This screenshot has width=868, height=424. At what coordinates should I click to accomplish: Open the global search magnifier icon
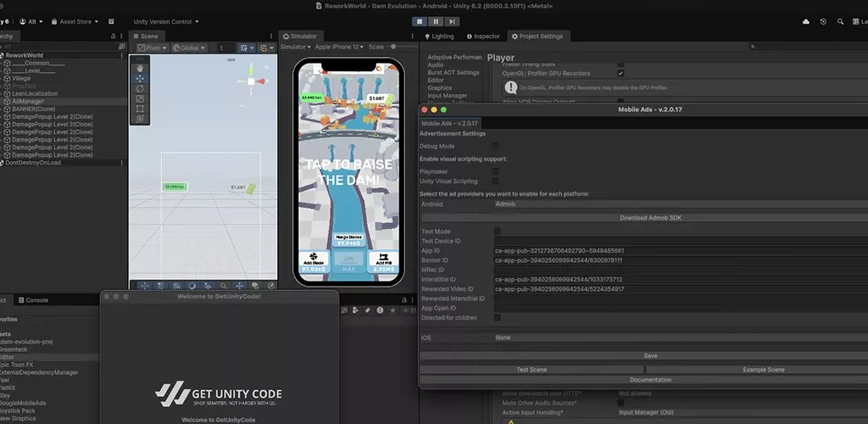coord(840,21)
